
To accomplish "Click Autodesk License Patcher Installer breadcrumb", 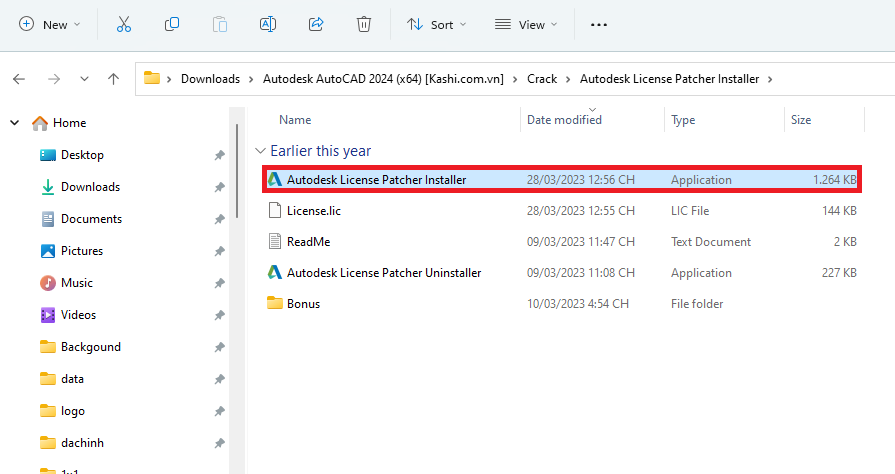I will [x=670, y=79].
